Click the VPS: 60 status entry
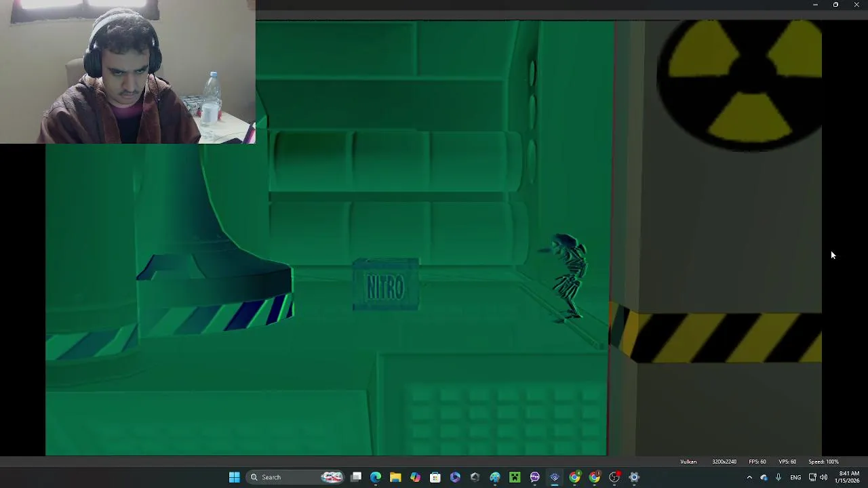Viewport: 868px width, 488px height. [x=787, y=462]
